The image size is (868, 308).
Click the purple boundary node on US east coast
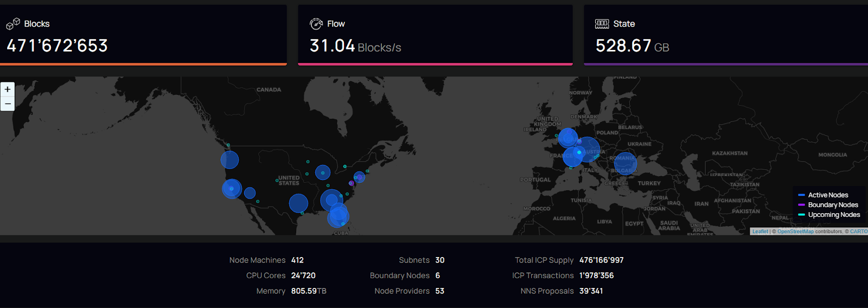tap(351, 183)
